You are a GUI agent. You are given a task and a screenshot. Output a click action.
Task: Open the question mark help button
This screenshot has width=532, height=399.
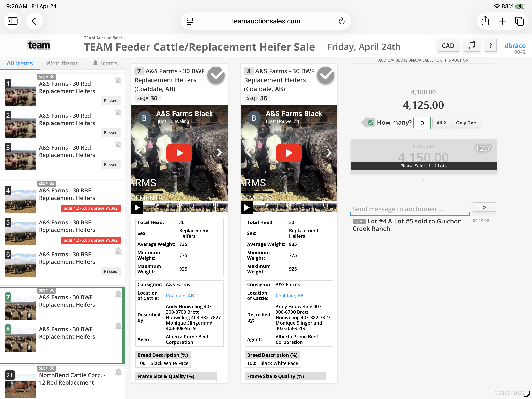(491, 45)
